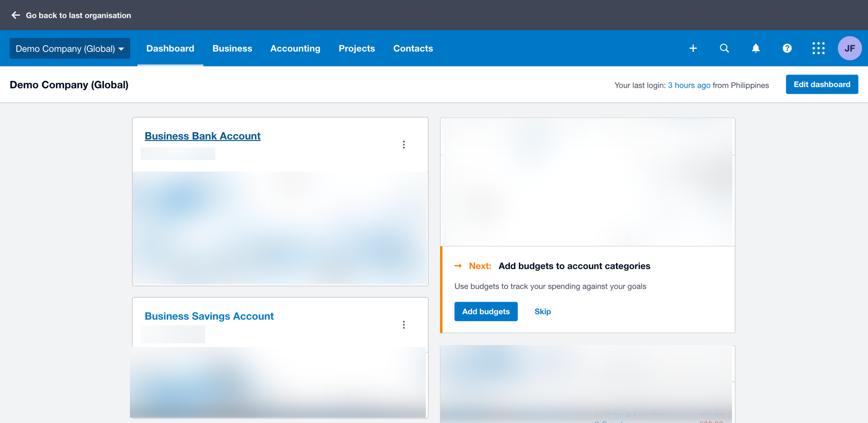Open the Contacts menu
Viewport: 868px width, 423px height.
pyautogui.click(x=413, y=48)
